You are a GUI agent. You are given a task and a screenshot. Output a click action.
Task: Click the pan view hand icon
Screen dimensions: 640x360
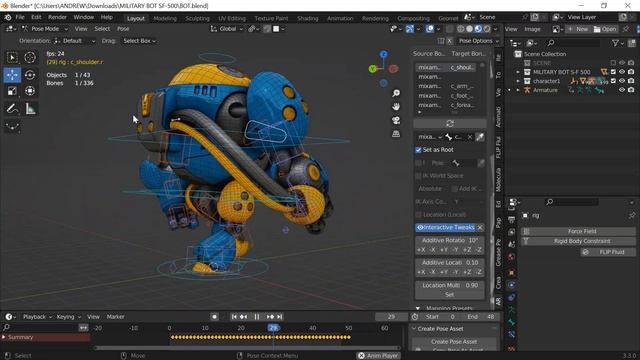click(x=396, y=107)
